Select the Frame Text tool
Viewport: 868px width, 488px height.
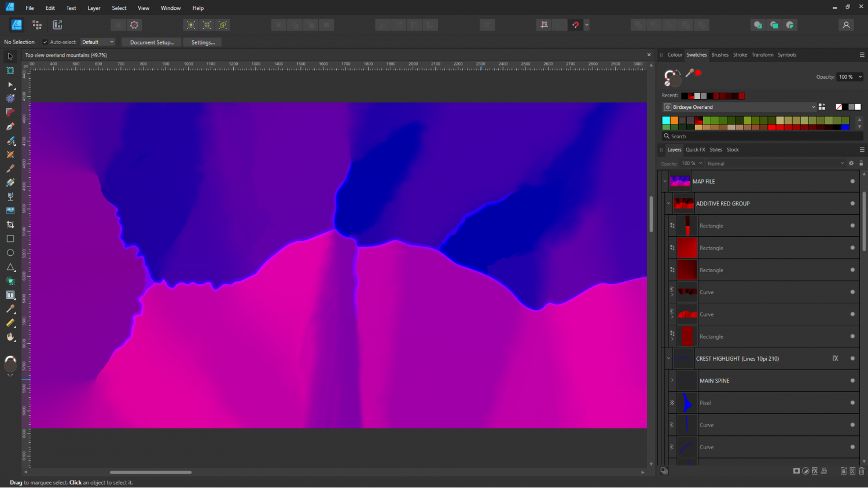(10, 295)
